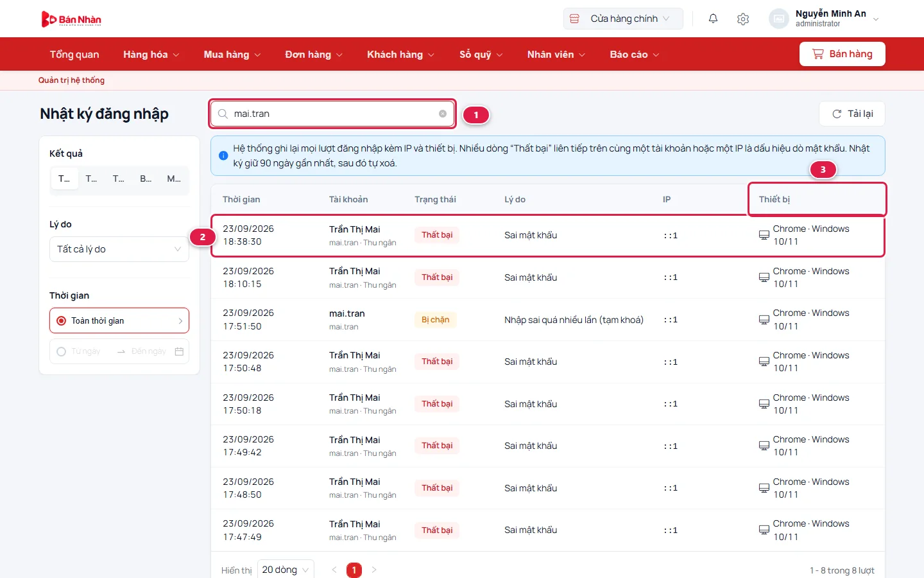Click device icon in 17:50:48 row
Viewport: 924px width, 578px height.
764,362
